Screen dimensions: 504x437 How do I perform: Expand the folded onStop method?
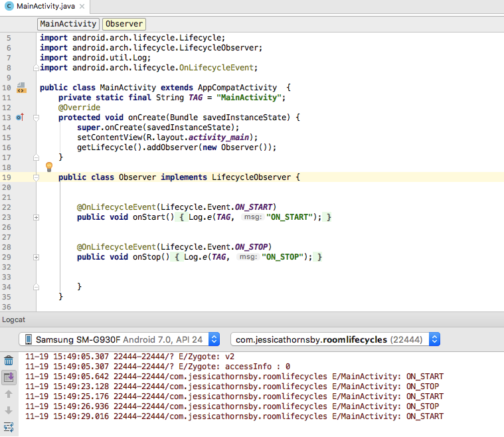click(x=36, y=257)
